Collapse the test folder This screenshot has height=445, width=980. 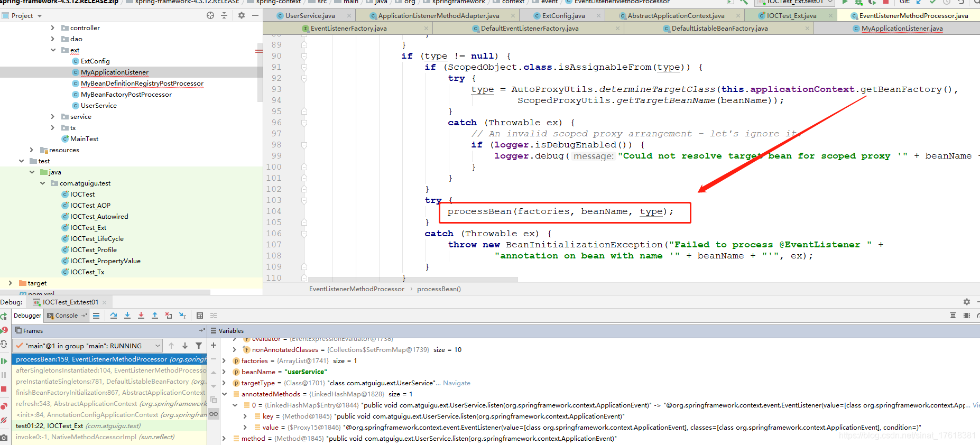pyautogui.click(x=21, y=161)
